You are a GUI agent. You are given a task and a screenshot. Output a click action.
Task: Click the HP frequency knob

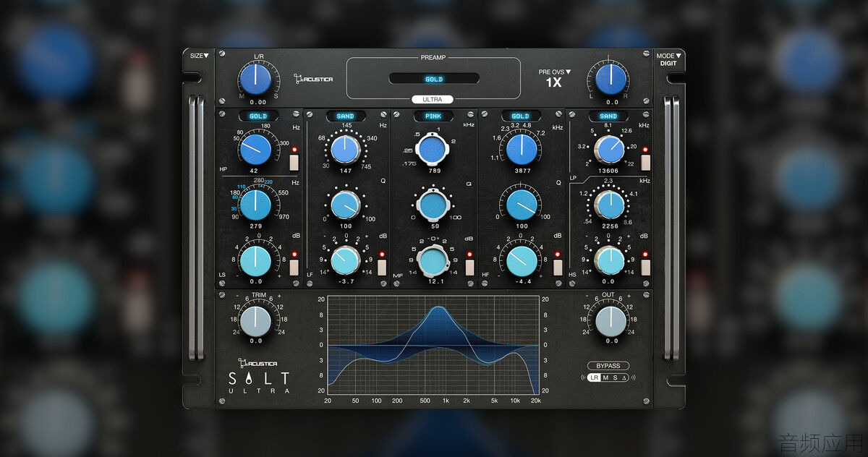(x=255, y=150)
